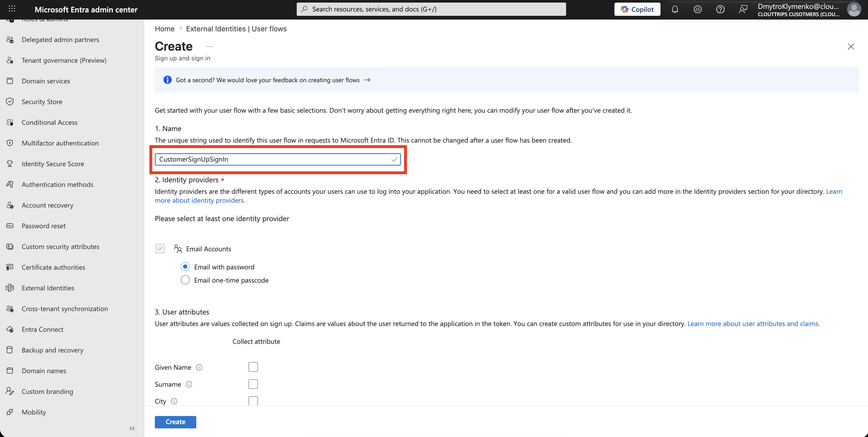Click the Home breadcrumb link
The image size is (868, 437).
(x=164, y=29)
